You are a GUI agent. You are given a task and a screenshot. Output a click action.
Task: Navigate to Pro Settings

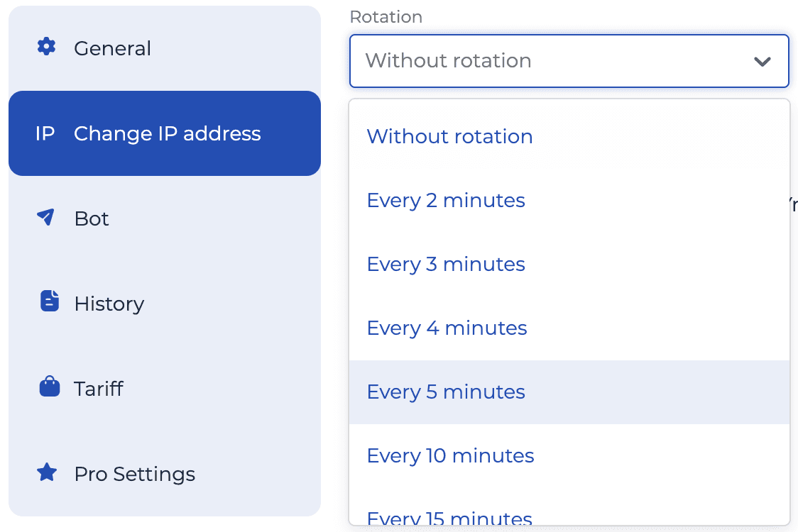click(x=135, y=473)
